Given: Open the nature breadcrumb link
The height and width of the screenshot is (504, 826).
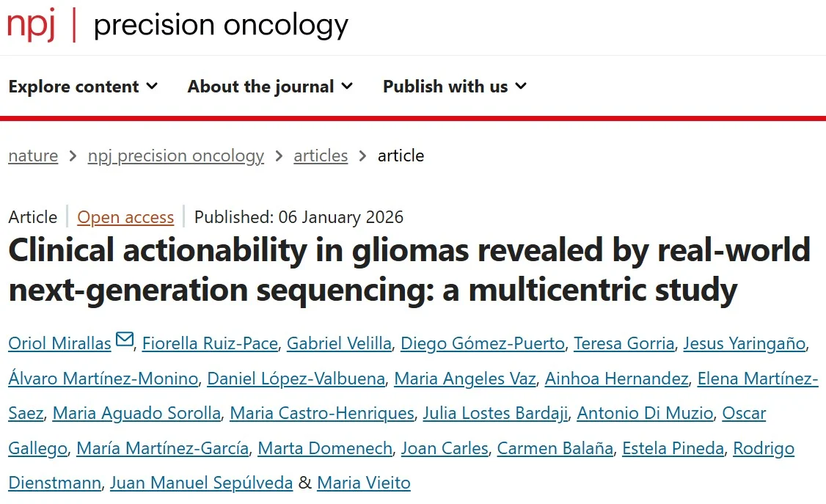Looking at the screenshot, I should pyautogui.click(x=32, y=156).
